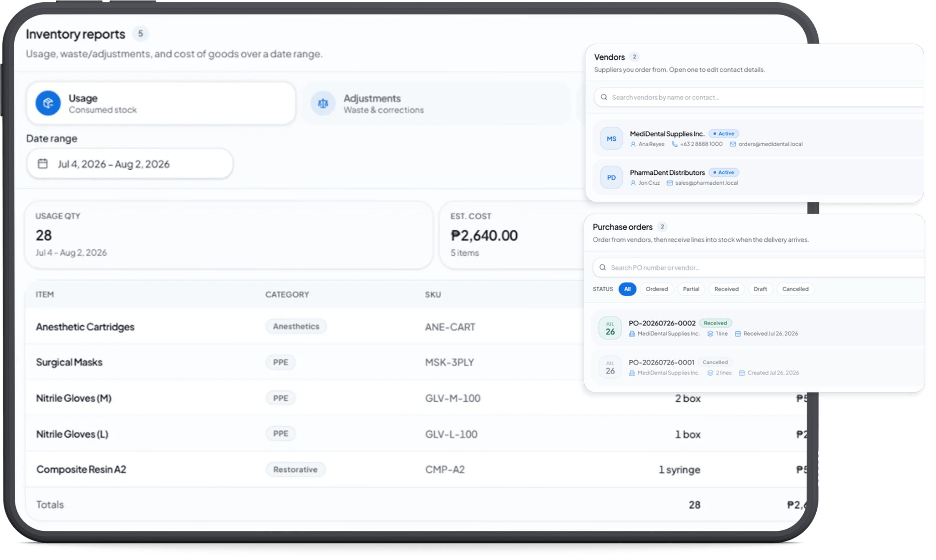The width and height of the screenshot is (936, 560).
Task: Open the PD avatar for PharmaDent Distributors
Action: (x=611, y=177)
